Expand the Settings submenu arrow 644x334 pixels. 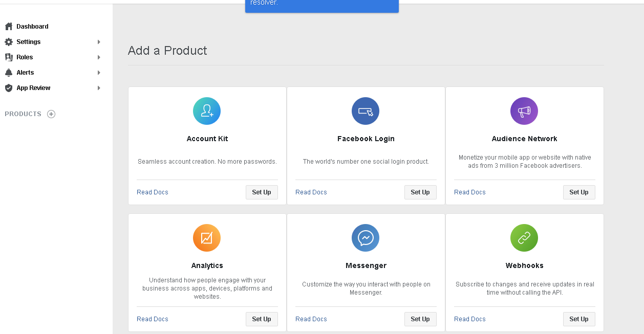[x=99, y=42]
